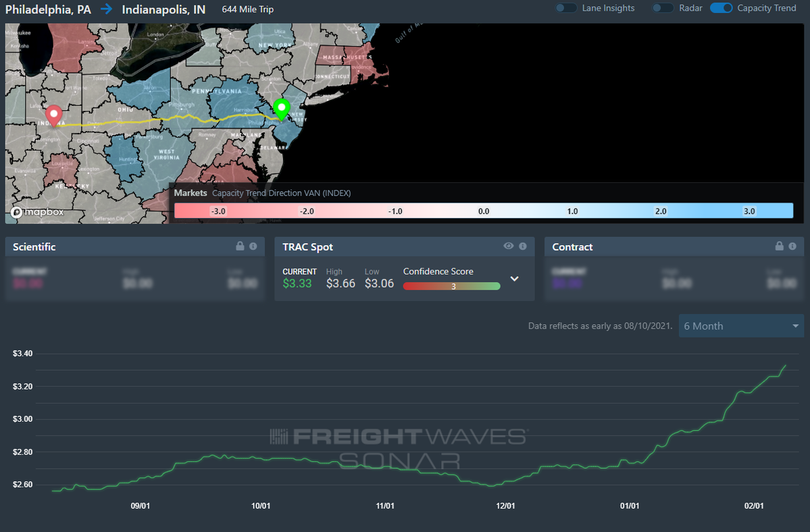Viewport: 810px width, 532px height.
Task: Click the current rate $3.33
Action: click(x=297, y=284)
